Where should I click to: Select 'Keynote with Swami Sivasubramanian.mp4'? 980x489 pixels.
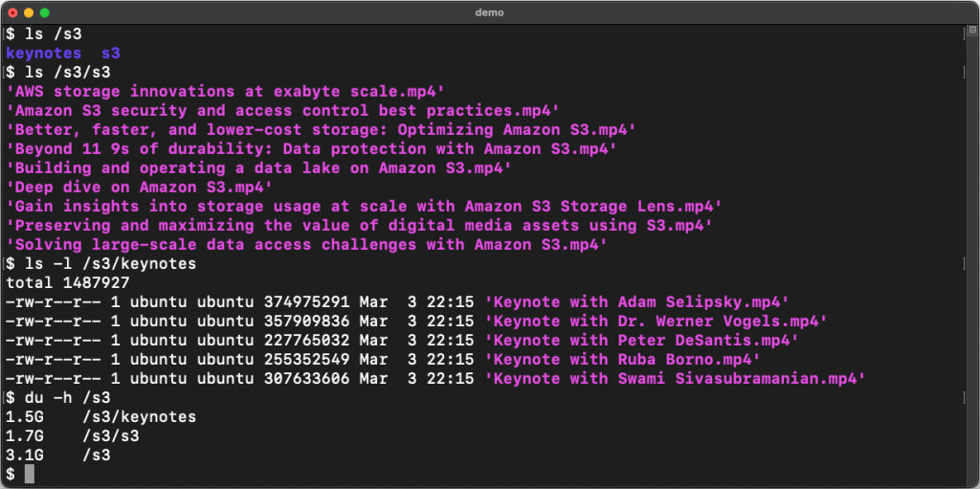click(x=676, y=378)
